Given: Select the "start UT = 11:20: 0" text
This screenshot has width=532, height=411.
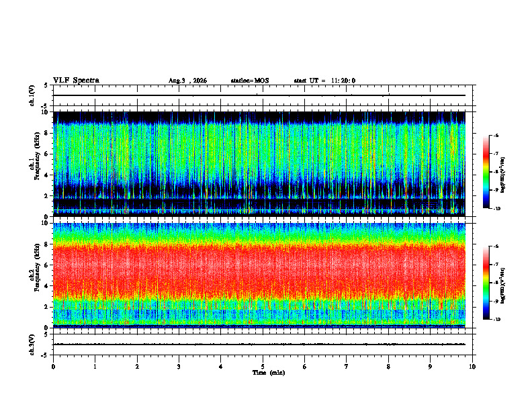Looking at the screenshot, I should point(324,81).
